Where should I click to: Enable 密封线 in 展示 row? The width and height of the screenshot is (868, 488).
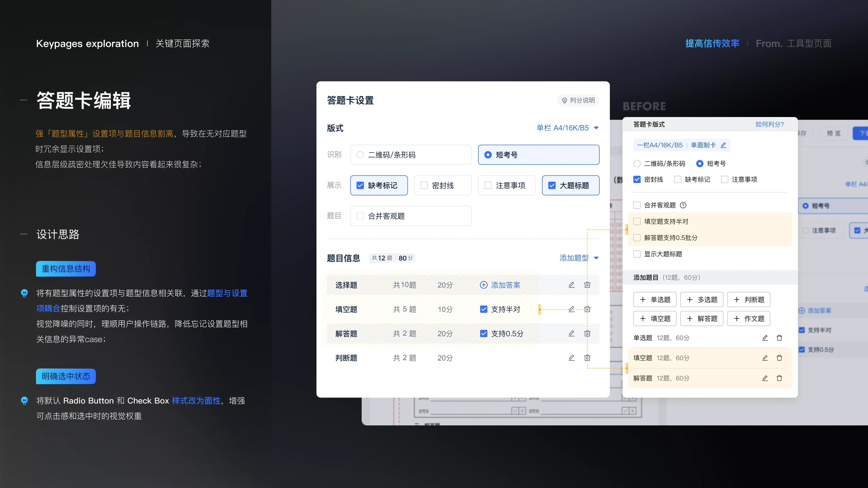443,185
